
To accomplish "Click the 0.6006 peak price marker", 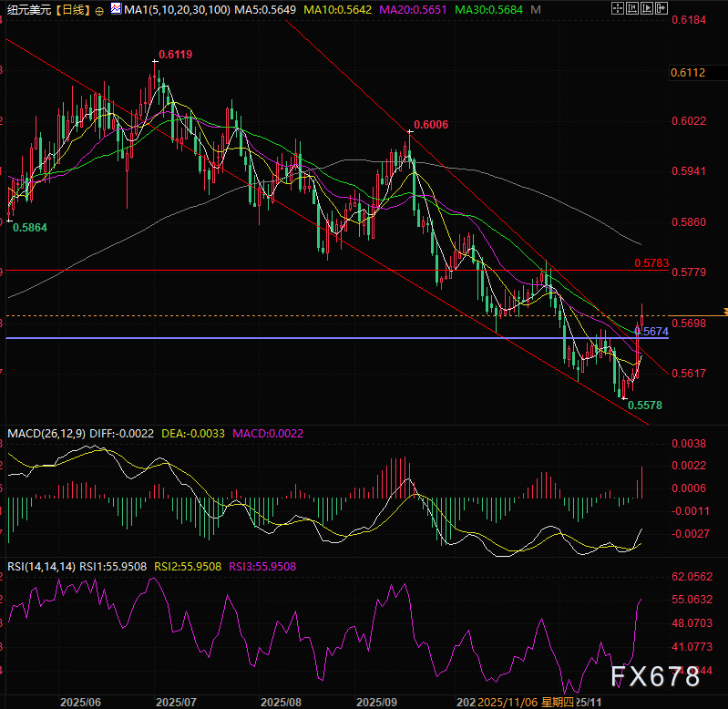I will pos(431,125).
